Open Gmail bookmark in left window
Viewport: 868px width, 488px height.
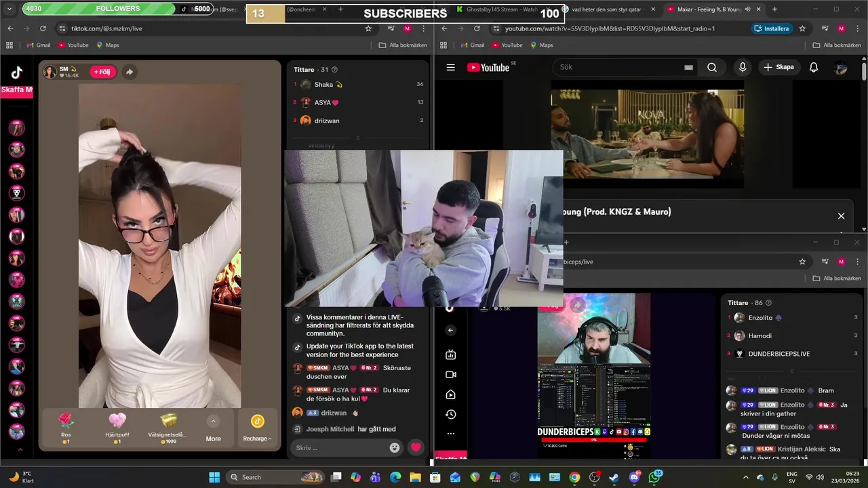(x=39, y=45)
